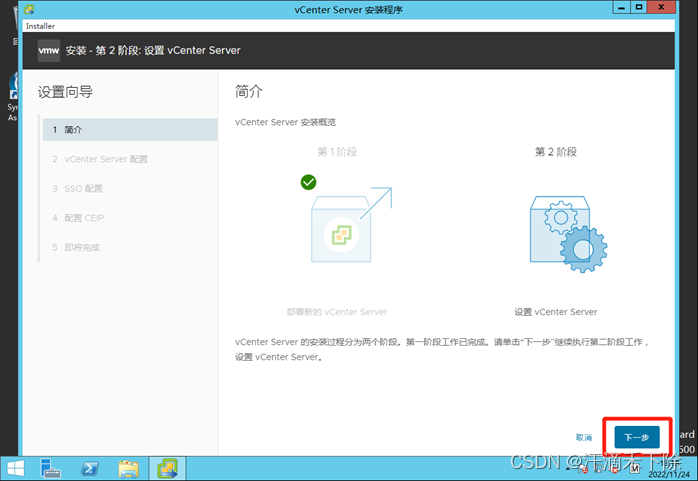
Task: Click the 设置 vCenter Server caption
Action: pos(556,312)
